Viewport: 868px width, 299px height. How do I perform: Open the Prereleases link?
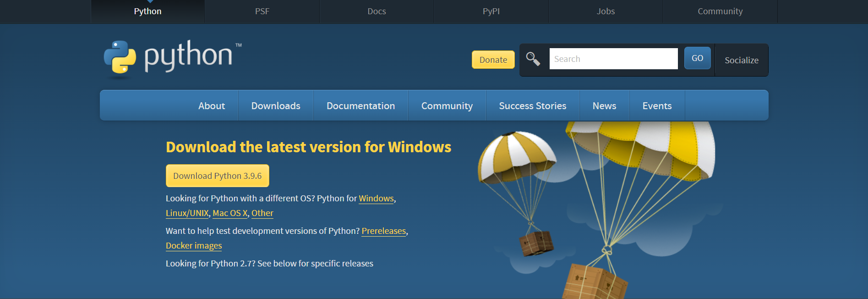[384, 231]
